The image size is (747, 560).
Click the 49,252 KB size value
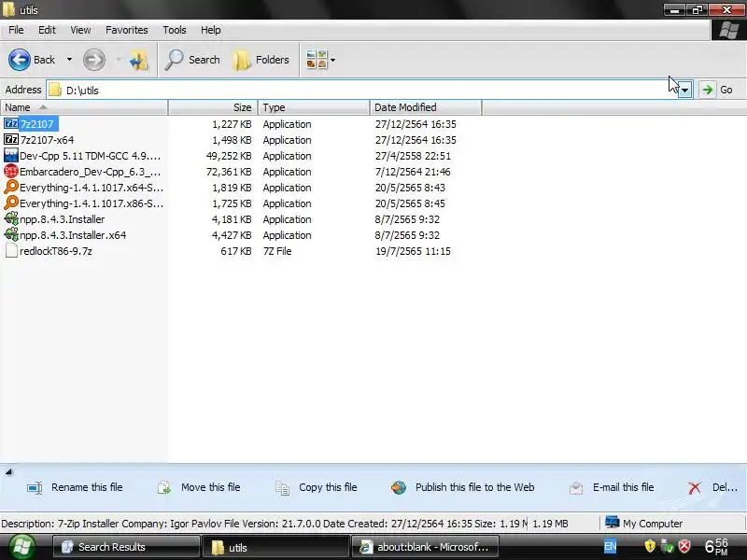point(229,156)
